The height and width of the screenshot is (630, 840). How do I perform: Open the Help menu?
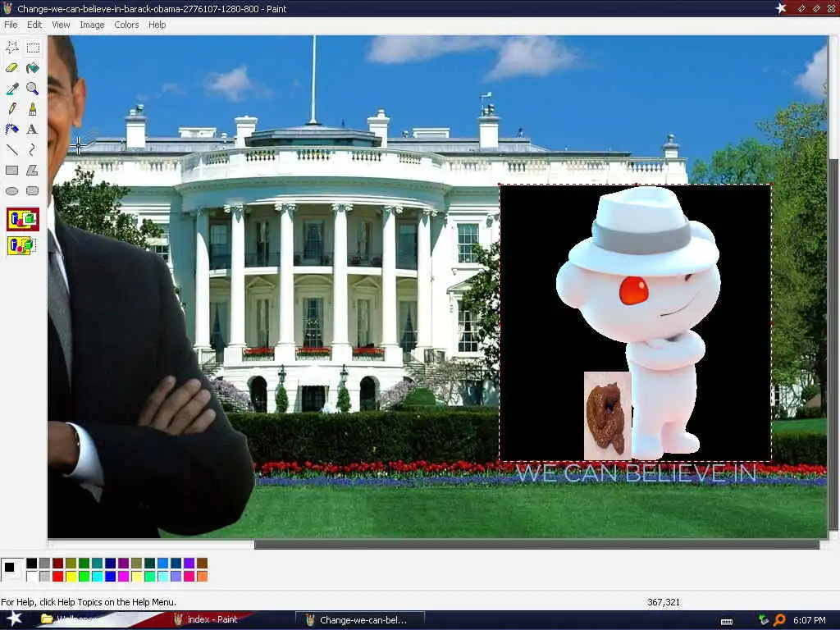(x=157, y=25)
